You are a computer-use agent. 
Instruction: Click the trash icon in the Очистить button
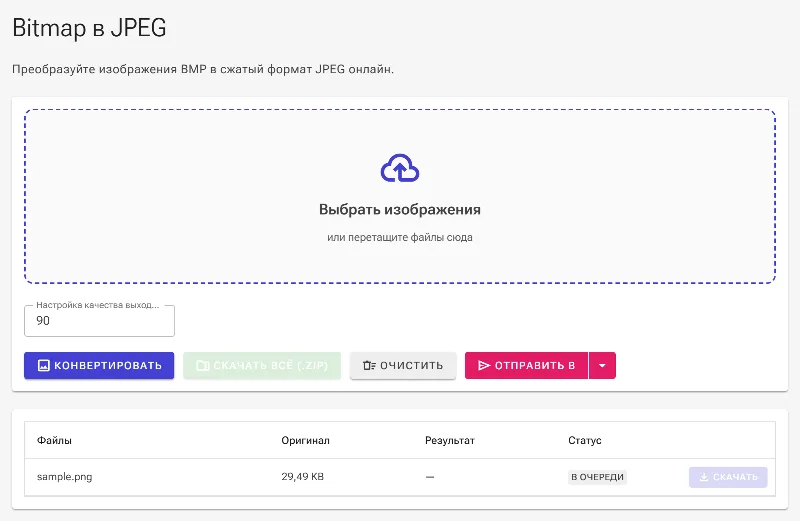coord(369,365)
